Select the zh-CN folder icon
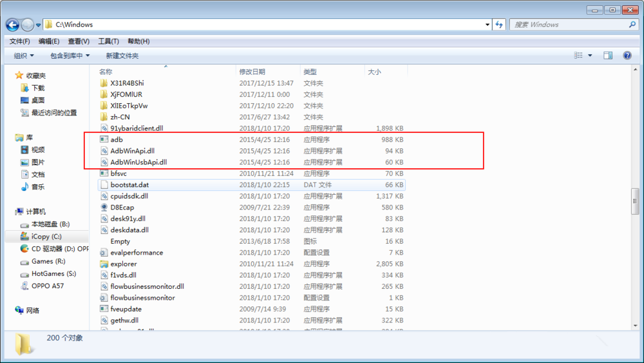644x363 pixels. 104,117
